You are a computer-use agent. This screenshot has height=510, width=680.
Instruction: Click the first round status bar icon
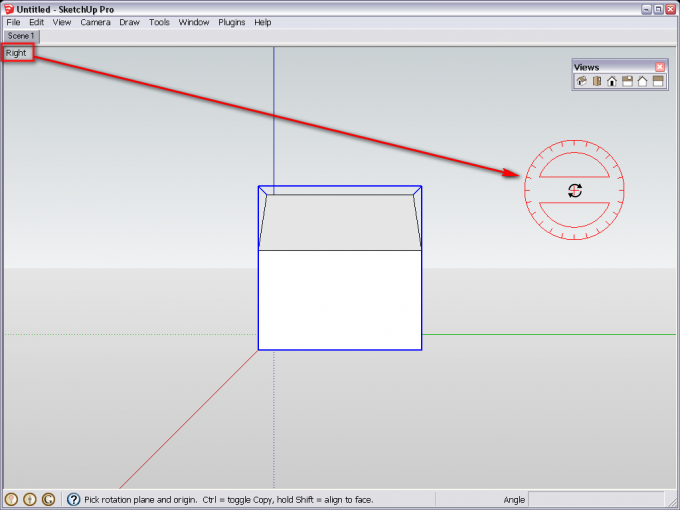[12, 499]
